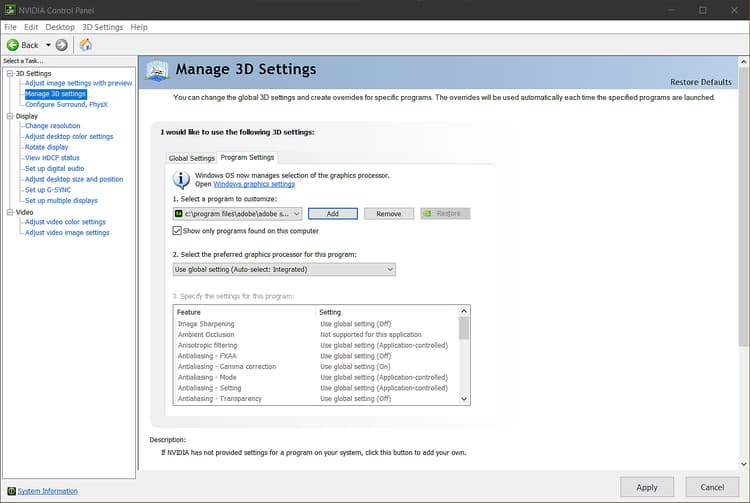
Task: Open Adjust video image settings
Action: click(67, 232)
